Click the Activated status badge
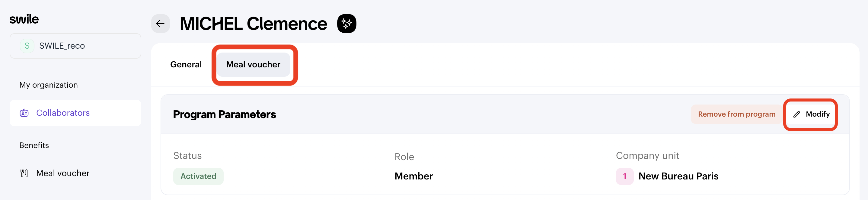 tap(199, 176)
